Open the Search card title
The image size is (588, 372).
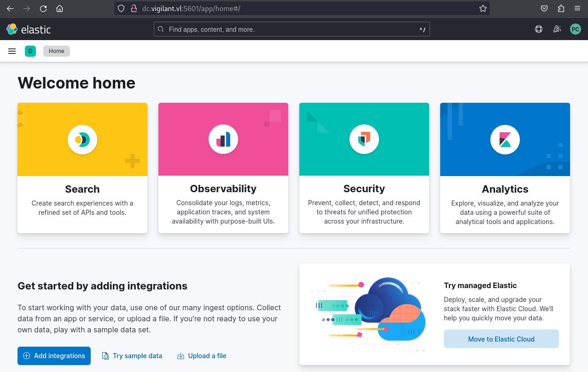click(x=82, y=189)
